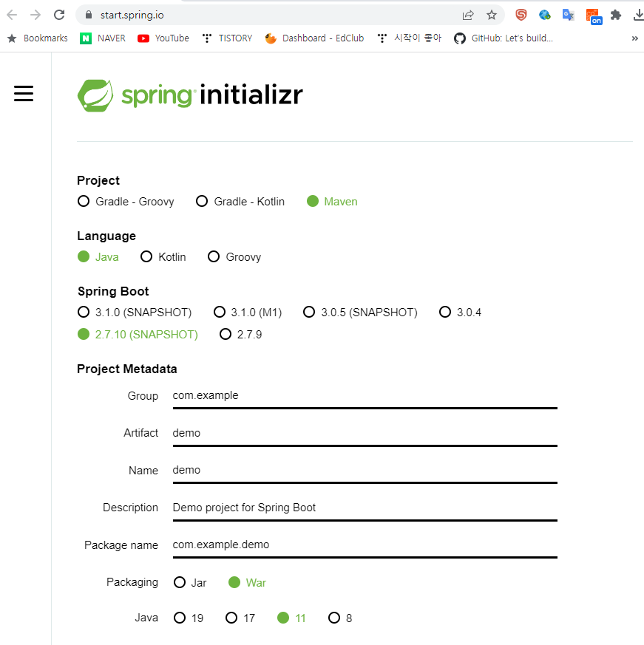Select Java version 8
The image size is (644, 645).
[340, 618]
